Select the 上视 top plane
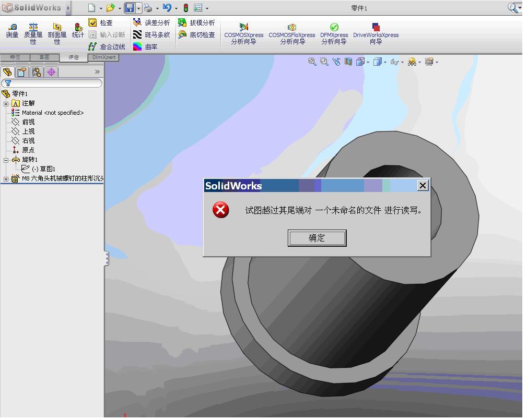Image resolution: width=527 pixels, height=420 pixels. (x=23, y=131)
